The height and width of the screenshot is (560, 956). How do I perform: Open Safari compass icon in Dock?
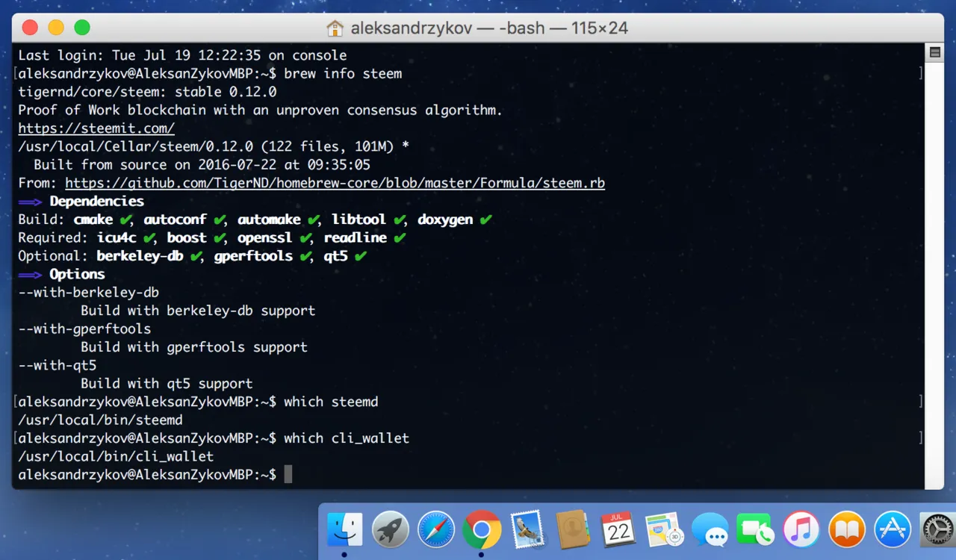point(436,530)
